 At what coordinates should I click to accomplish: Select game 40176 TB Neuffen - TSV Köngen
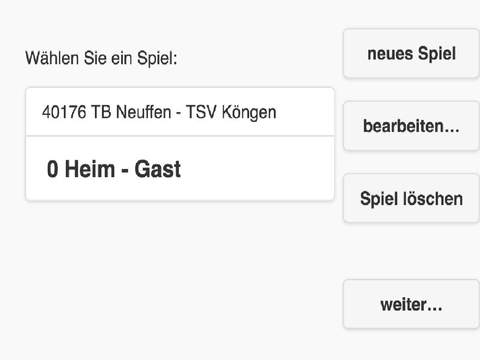(180, 112)
